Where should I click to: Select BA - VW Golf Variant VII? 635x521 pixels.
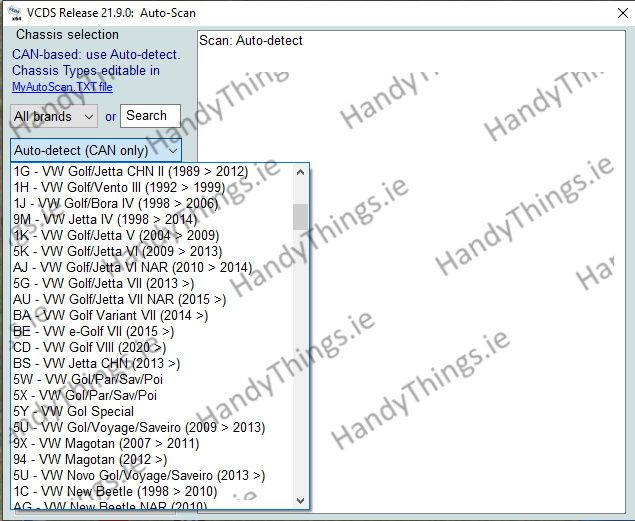(152, 315)
